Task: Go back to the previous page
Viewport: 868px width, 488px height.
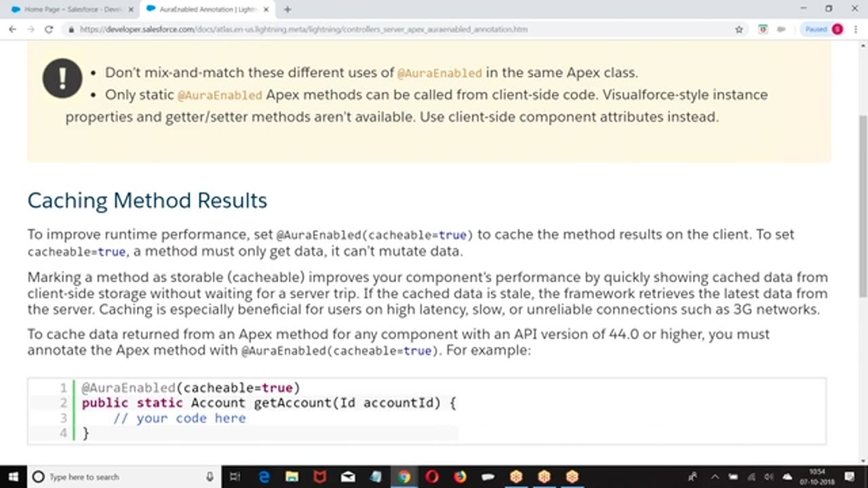Action: 12,29
